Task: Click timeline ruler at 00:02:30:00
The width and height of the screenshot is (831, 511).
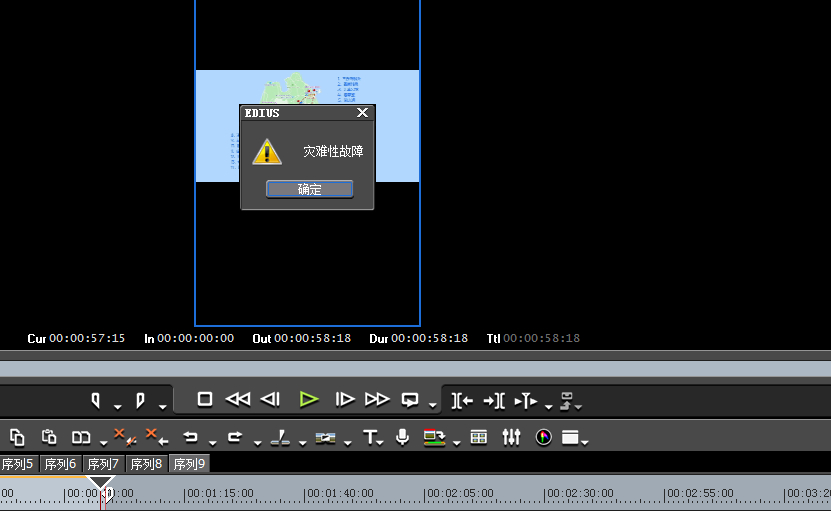Action: [x=581, y=494]
